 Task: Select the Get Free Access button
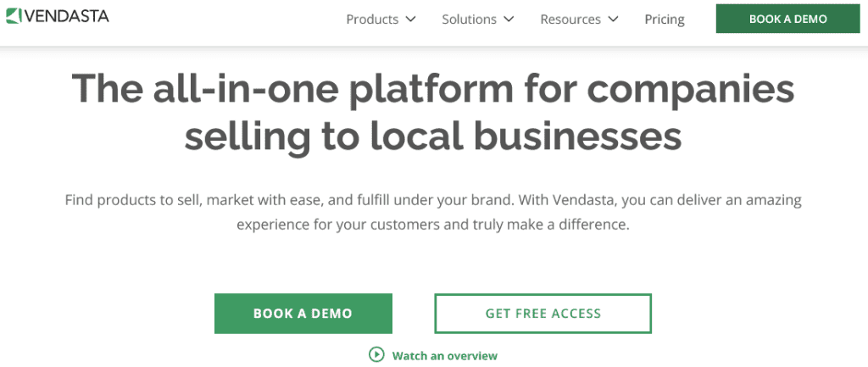(x=542, y=314)
